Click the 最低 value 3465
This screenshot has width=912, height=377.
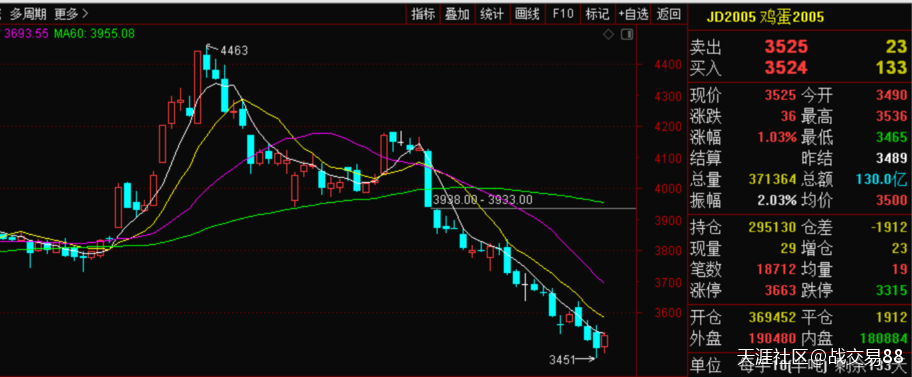click(x=893, y=138)
